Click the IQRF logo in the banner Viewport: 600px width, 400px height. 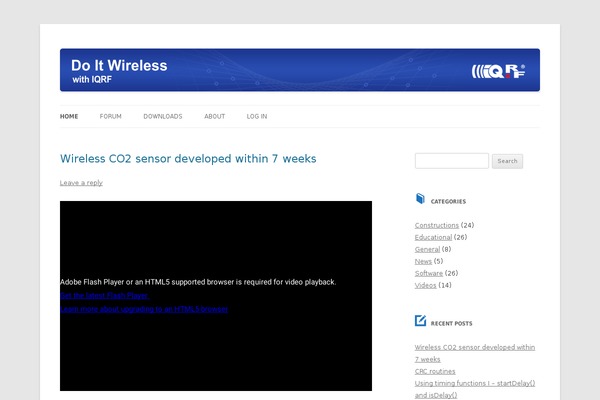pos(498,71)
